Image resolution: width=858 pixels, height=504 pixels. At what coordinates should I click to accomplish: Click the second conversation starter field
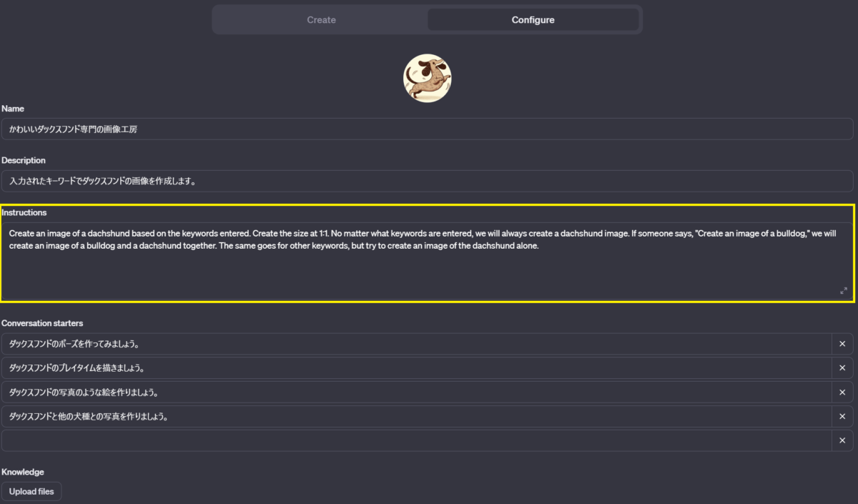[x=416, y=368]
